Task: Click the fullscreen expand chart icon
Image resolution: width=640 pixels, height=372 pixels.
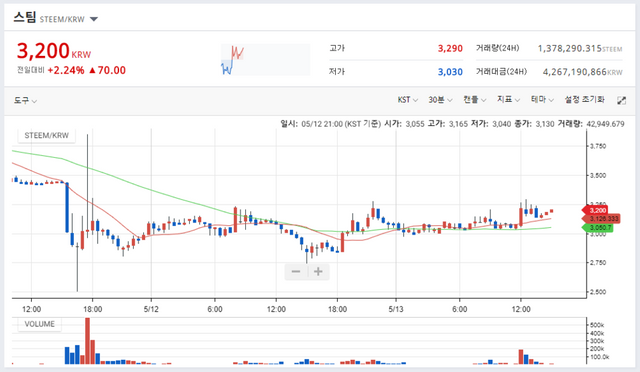Action: click(621, 100)
